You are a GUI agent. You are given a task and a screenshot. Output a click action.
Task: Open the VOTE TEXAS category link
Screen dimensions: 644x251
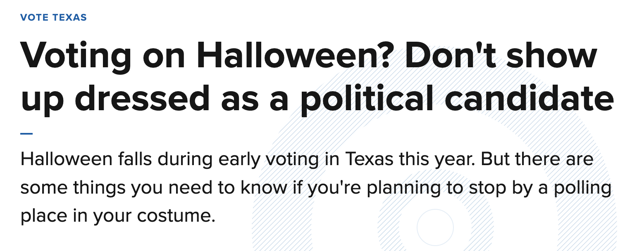[53, 17]
